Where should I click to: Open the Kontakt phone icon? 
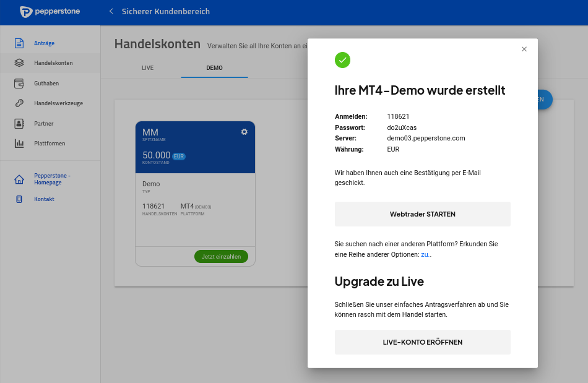pos(19,199)
